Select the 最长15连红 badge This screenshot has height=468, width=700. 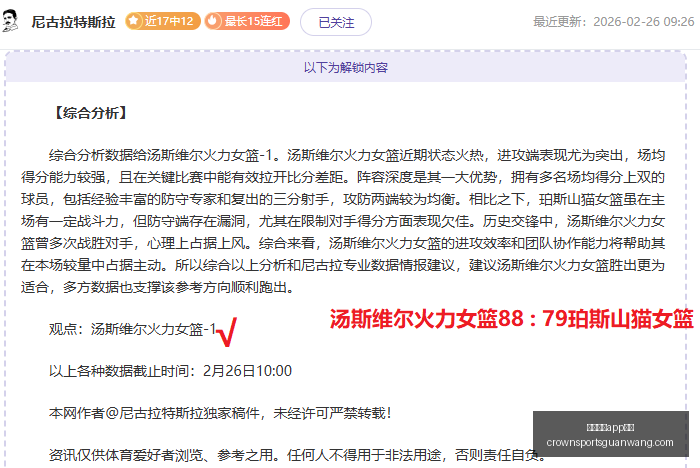(247, 21)
